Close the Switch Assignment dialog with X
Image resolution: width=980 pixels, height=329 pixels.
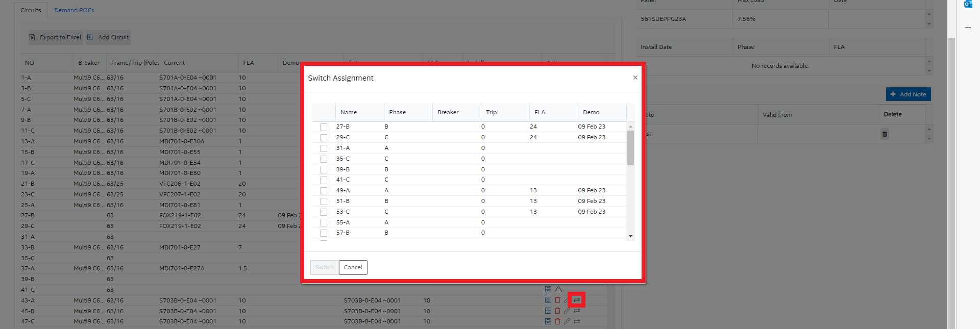[635, 78]
